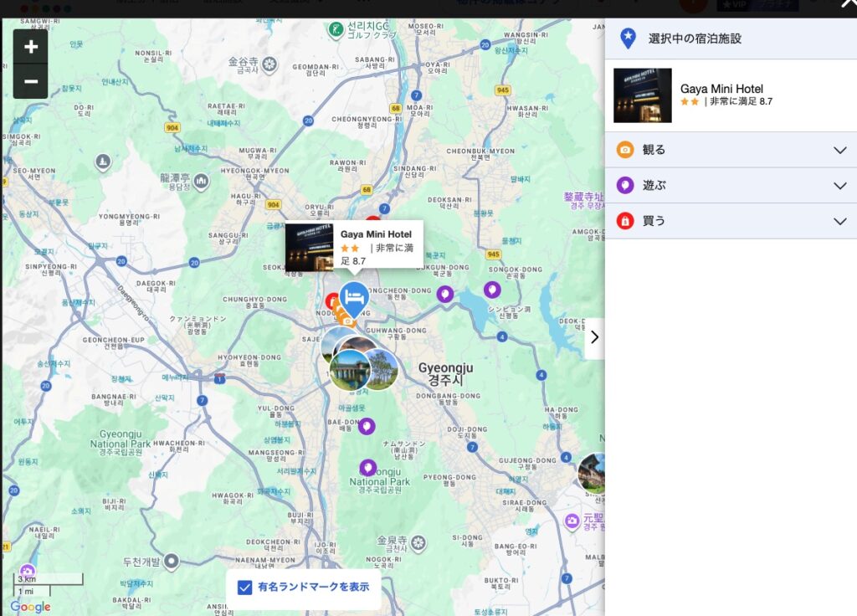Image resolution: width=857 pixels, height=616 pixels.
Task: Uncheck the 有名ランドマークを表示 checkbox
Action: click(244, 588)
